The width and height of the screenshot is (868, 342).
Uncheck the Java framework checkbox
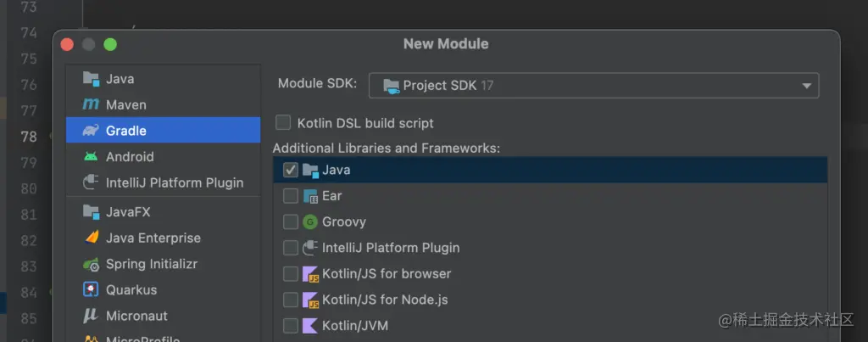[x=291, y=171]
